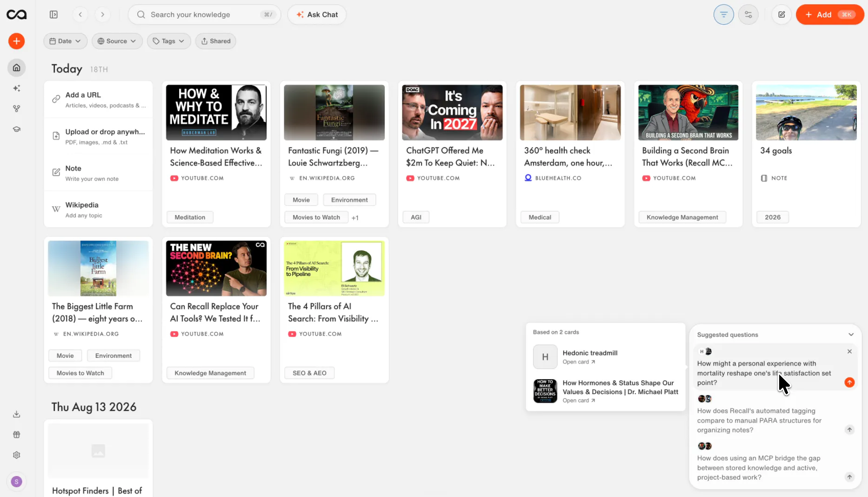Open the sparkle AI icon in sidebar
Screen dimensions: 868x497
[16, 88]
